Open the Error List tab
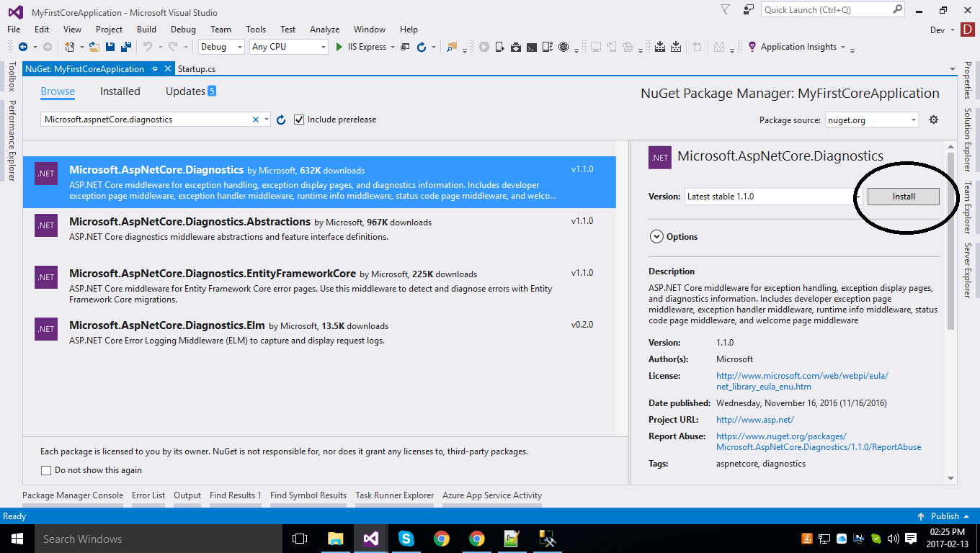980x553 pixels. point(148,495)
